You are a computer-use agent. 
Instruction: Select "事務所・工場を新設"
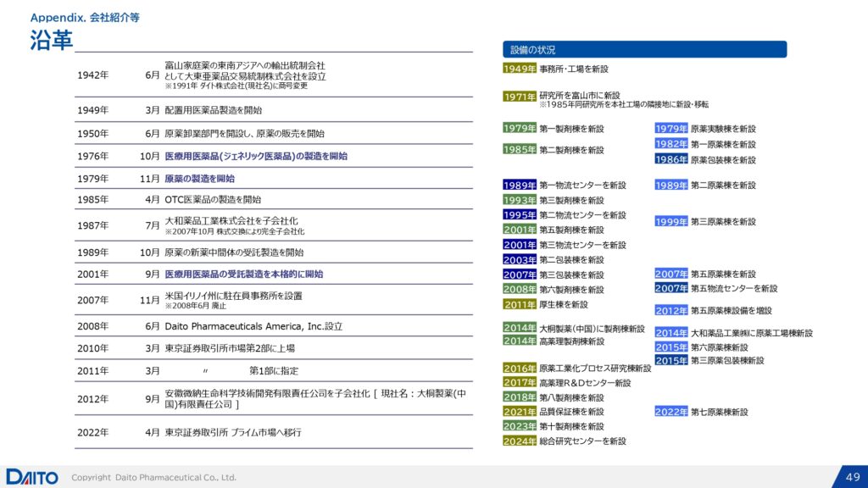pyautogui.click(x=574, y=69)
